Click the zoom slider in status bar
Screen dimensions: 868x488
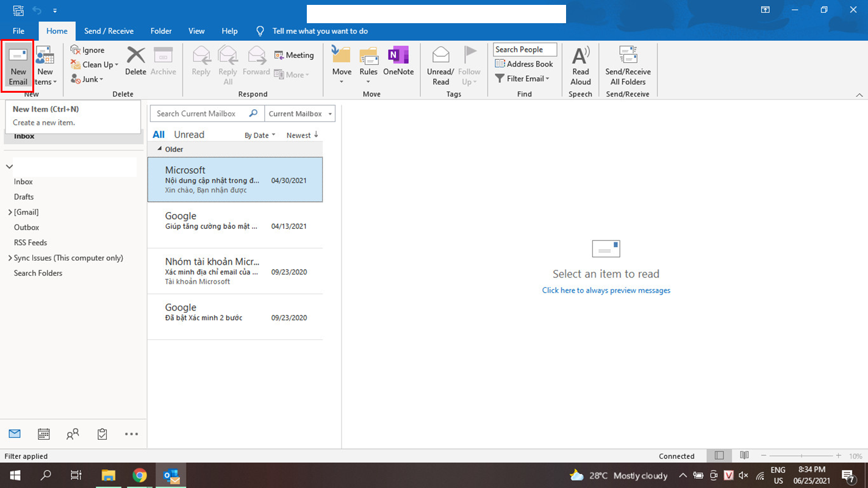(x=801, y=456)
